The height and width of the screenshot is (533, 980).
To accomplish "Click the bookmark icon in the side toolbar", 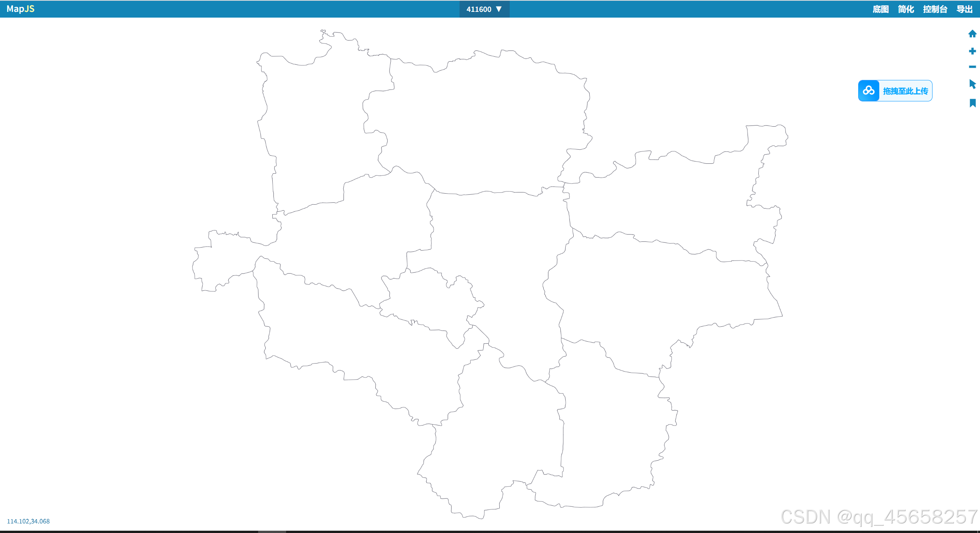I will click(972, 103).
